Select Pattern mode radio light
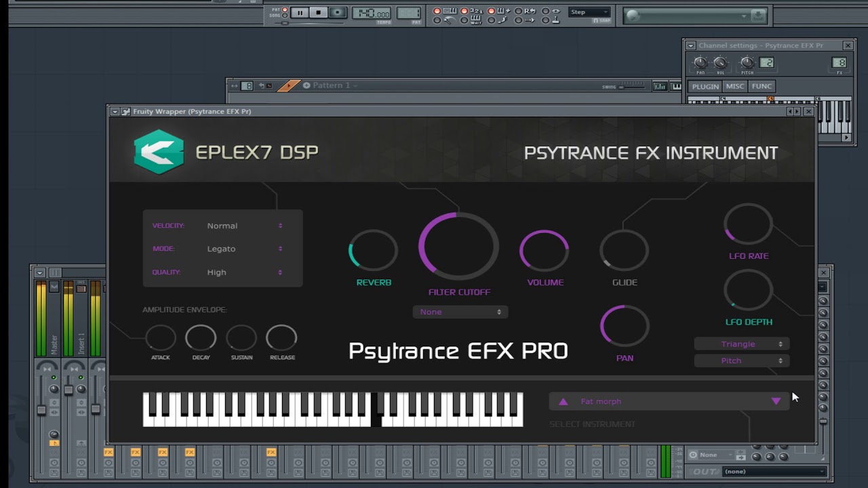The height and width of the screenshot is (488, 868). tap(285, 10)
